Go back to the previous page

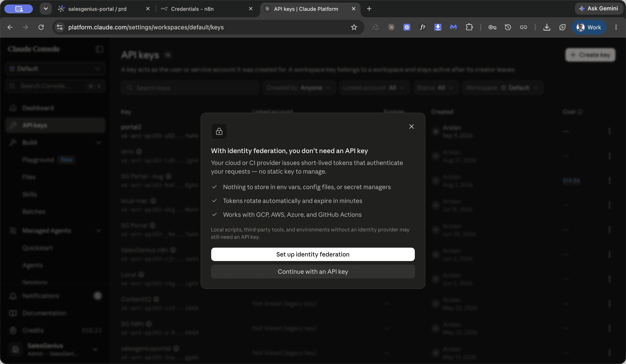(x=10, y=27)
